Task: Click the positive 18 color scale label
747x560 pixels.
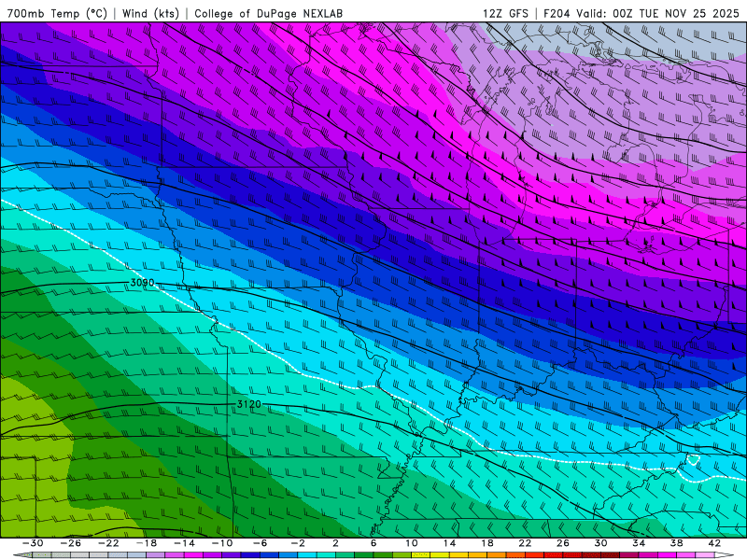Action: (486, 543)
